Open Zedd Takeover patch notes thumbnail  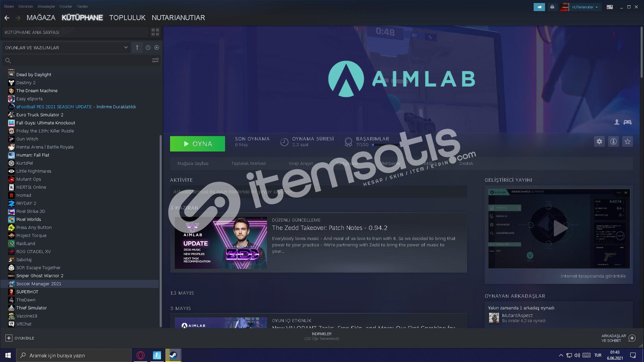point(221,243)
